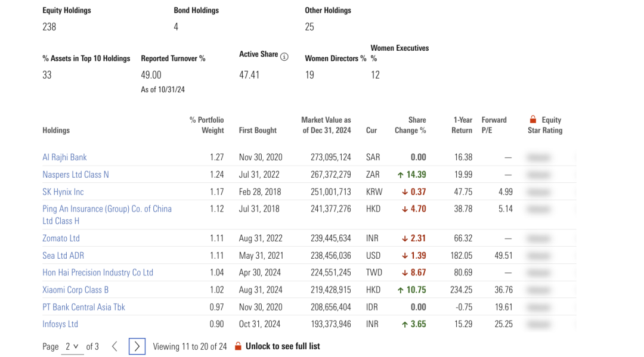Viewport: 644px width, 357px height.
Task: Open the page number dropdown
Action: (x=72, y=346)
